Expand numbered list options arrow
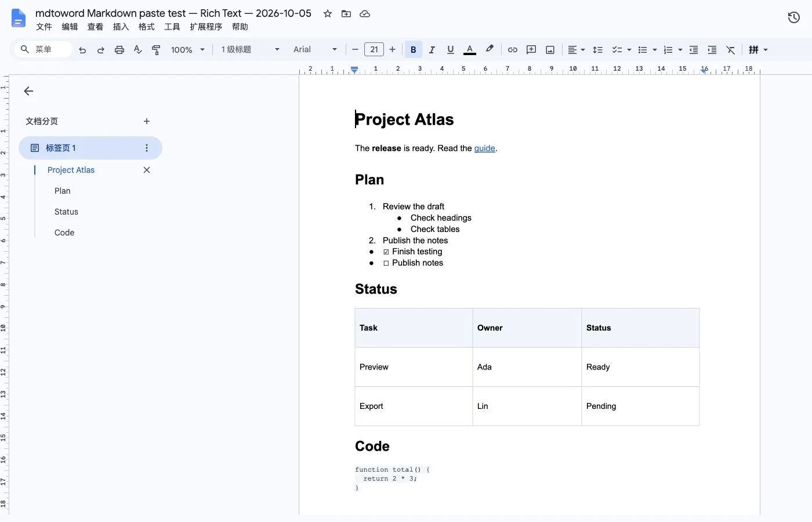Image resolution: width=812 pixels, height=522 pixels. (680, 50)
